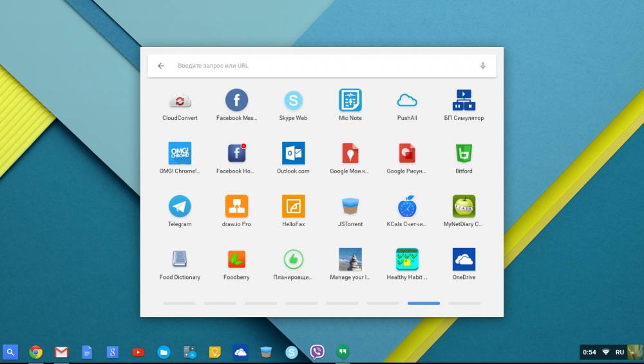Go to the last launcher page indicator
Viewport: 644px width, 364px height.
(464, 303)
